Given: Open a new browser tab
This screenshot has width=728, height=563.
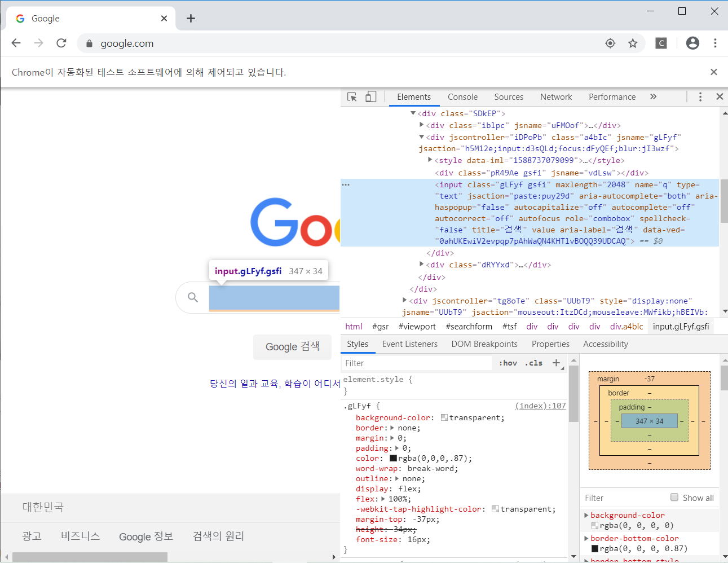Looking at the screenshot, I should click(x=191, y=18).
